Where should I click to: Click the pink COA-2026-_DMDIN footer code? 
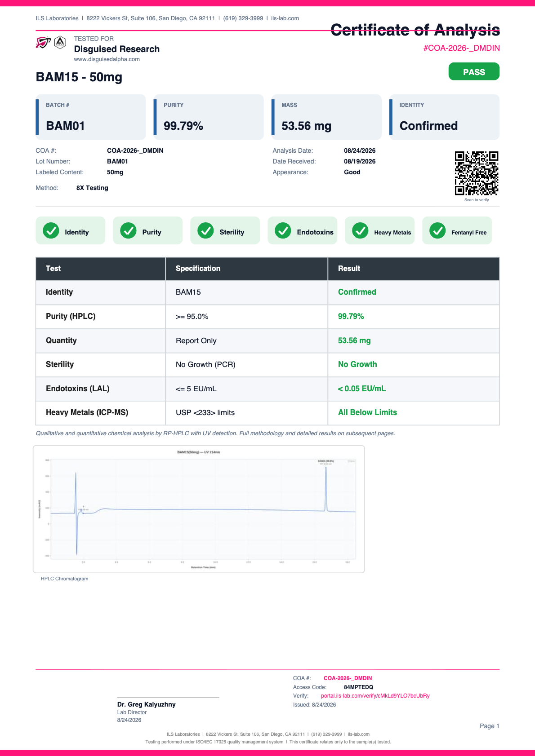[x=348, y=678]
